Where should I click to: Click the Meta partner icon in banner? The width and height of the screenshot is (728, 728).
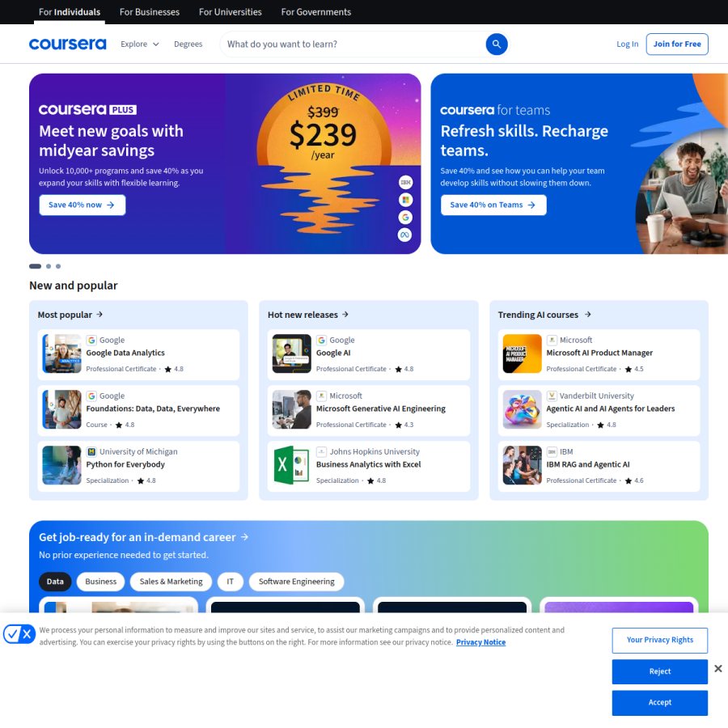tap(405, 235)
